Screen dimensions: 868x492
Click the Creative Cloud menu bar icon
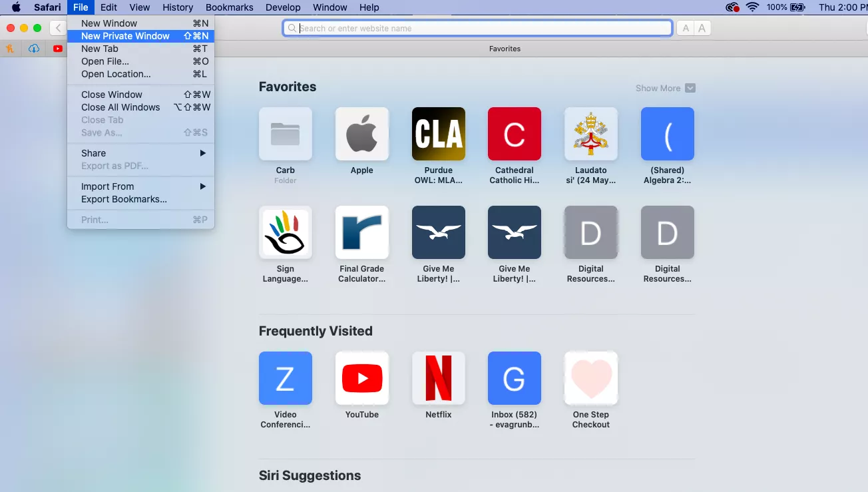[733, 7]
